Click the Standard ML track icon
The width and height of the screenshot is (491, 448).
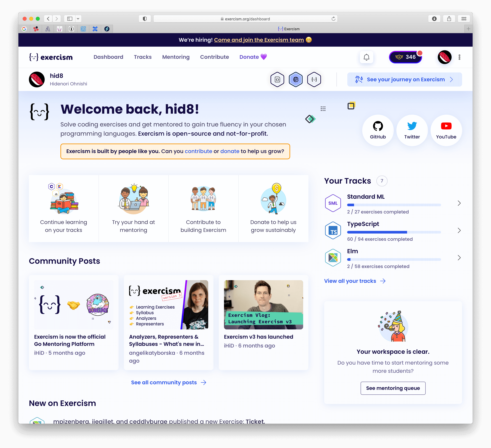333,203
